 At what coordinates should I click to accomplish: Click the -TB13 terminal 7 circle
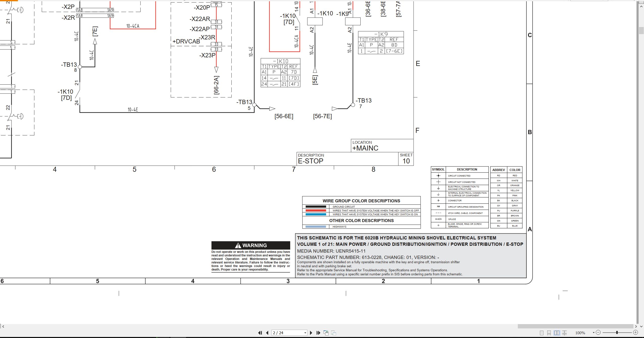click(x=353, y=105)
